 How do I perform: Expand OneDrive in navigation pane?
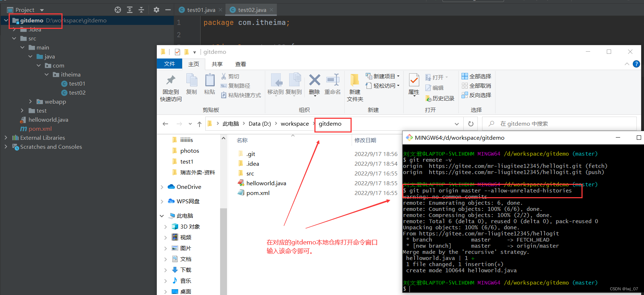(162, 187)
